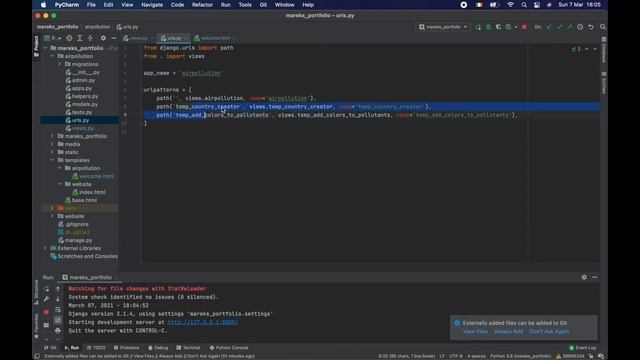Click Always Add in Git notification
This screenshot has width=640, height=360.
pyautogui.click(x=509, y=332)
